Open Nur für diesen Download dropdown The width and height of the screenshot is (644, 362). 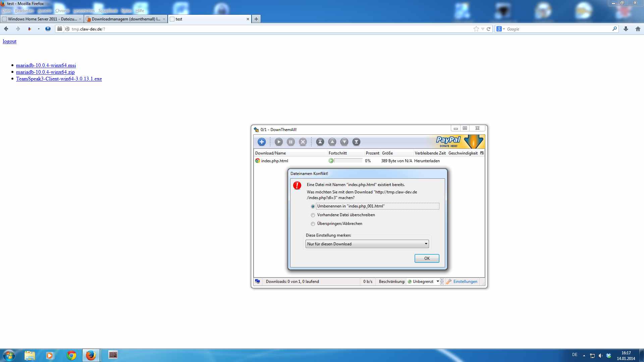click(x=367, y=244)
